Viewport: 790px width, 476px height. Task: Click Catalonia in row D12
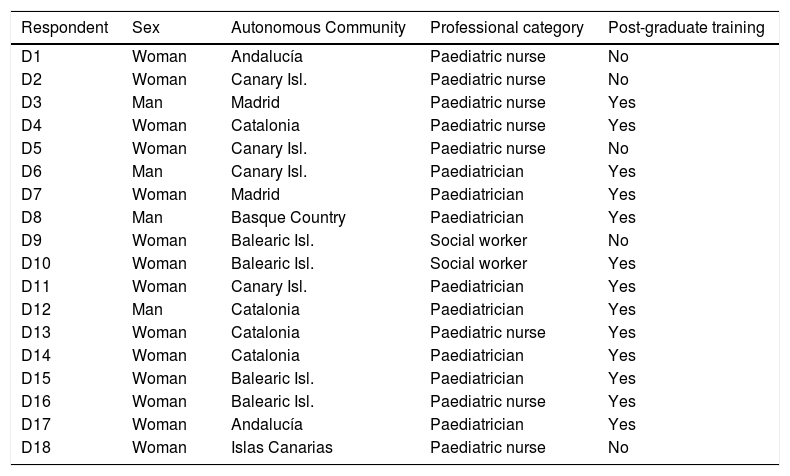(x=265, y=310)
